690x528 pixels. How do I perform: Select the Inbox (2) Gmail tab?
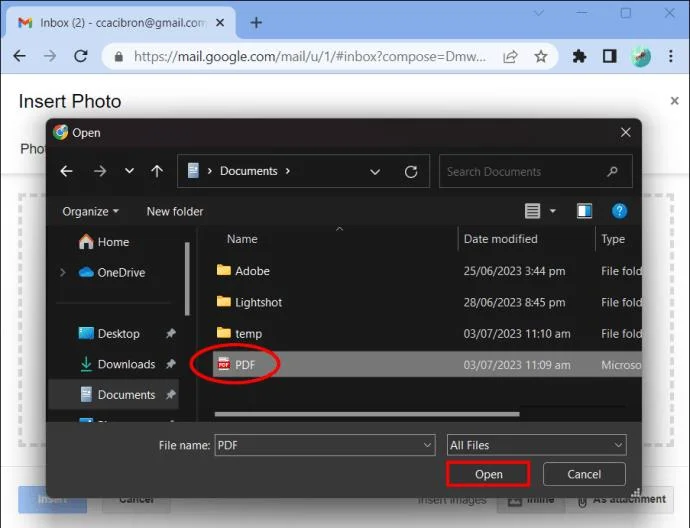coord(120,22)
